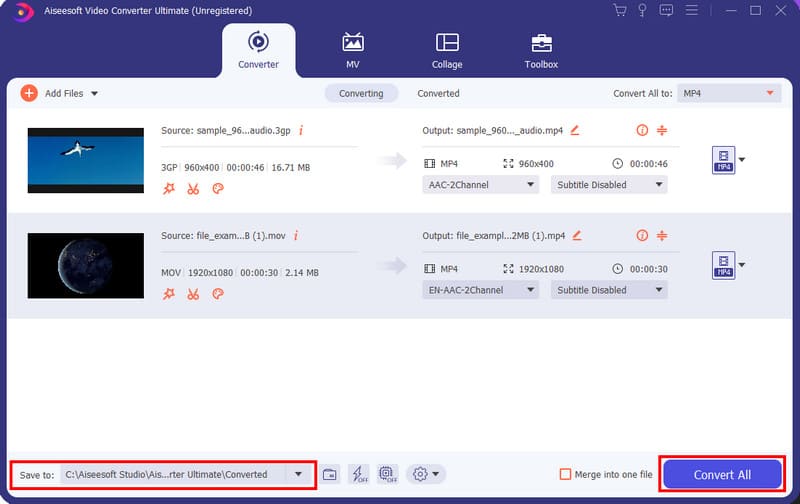Open enhance palette for the 3GP file
Viewport: 800px width, 504px height.
(x=218, y=189)
